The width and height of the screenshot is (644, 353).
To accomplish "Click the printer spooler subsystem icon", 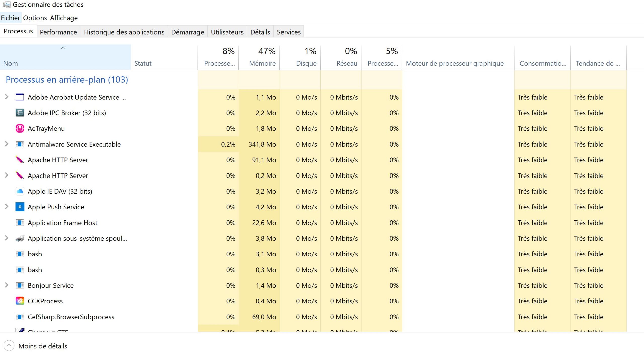I will (x=20, y=238).
